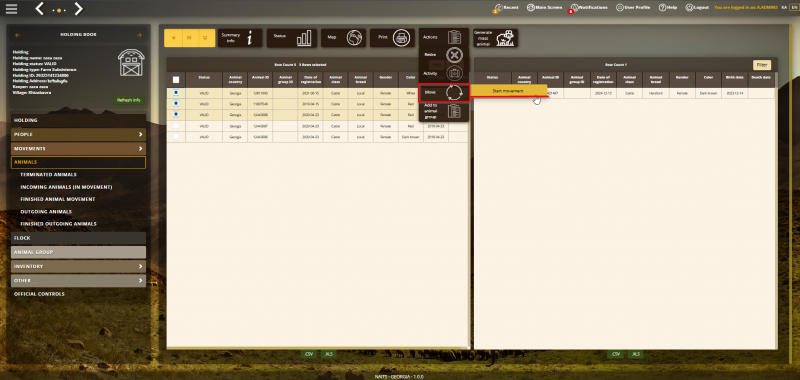Screen dimensions: 800x380
Task: Open TERMINATED ANIMALS in the sidebar
Action: click(48, 174)
